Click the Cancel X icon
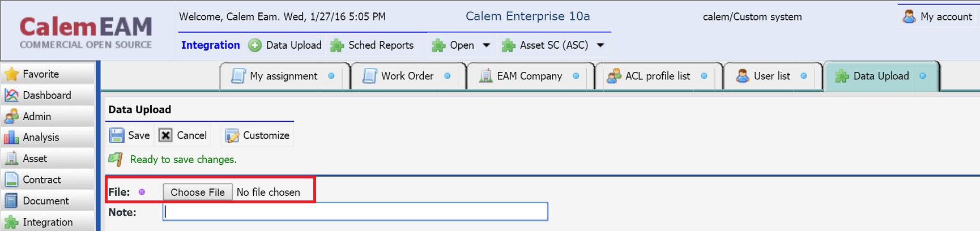Viewport: 980px width, 231px height. [165, 135]
